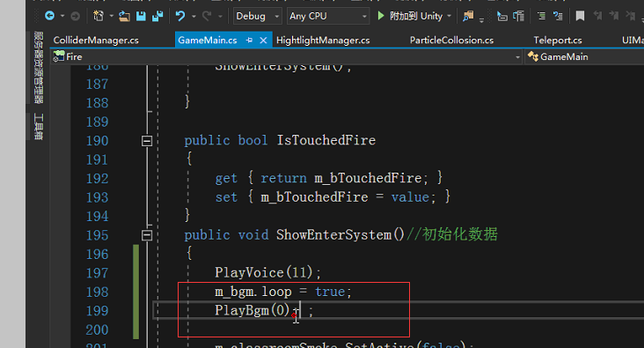
Task: Click the Find in Files toolbar icon
Action: pos(468,16)
